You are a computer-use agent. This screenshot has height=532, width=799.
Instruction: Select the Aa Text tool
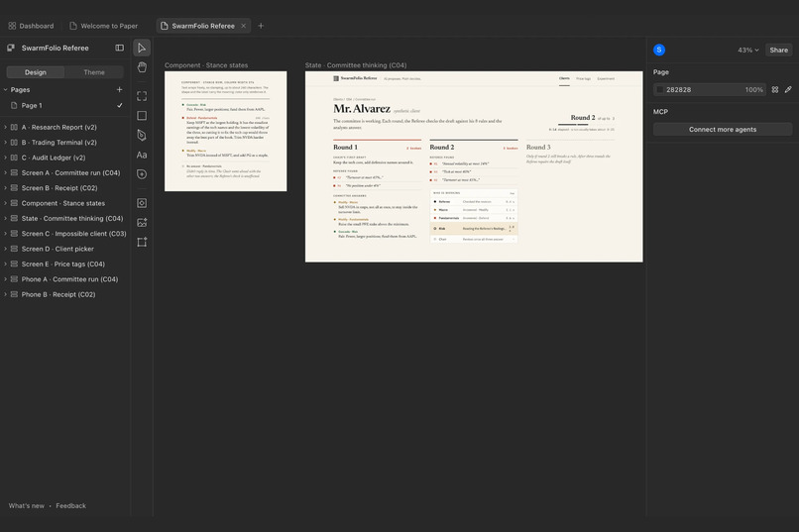(142, 155)
